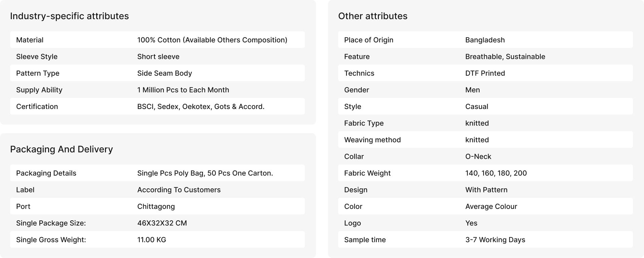Image resolution: width=644 pixels, height=258 pixels.
Task: Click the Industry-specific attributes heading
Action: tap(69, 16)
